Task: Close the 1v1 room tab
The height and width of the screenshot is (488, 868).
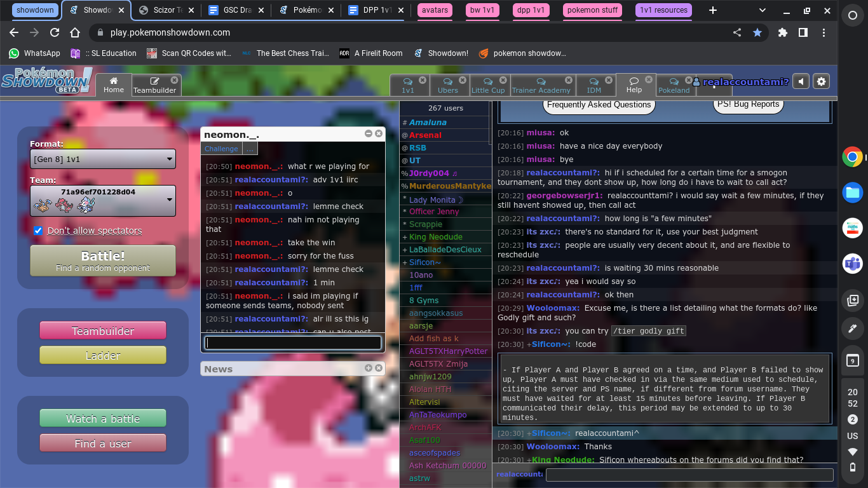Action: point(423,80)
